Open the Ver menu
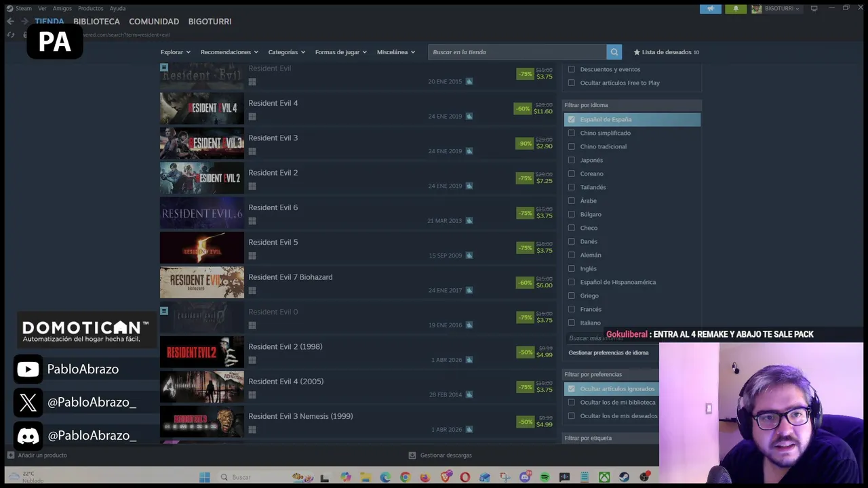Viewport: 868px width, 488px height. tap(42, 8)
